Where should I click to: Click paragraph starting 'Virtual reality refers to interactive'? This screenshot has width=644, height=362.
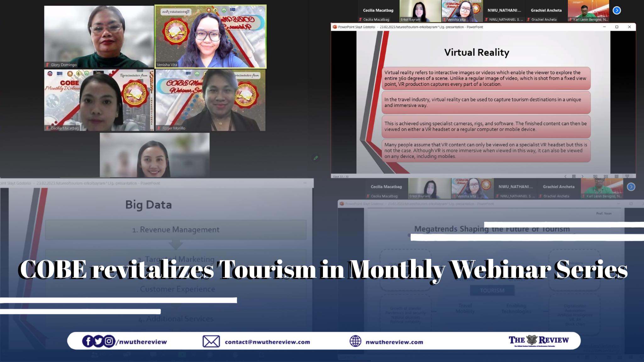[486, 78]
